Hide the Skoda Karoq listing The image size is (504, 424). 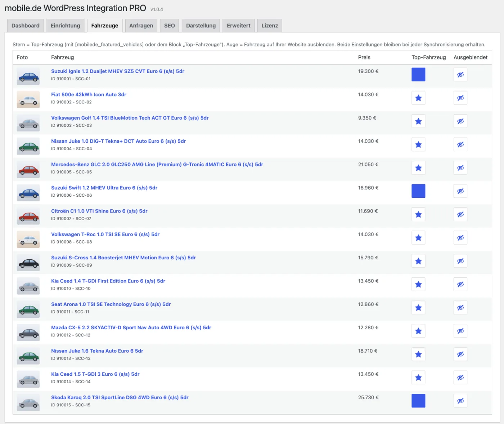click(x=460, y=401)
